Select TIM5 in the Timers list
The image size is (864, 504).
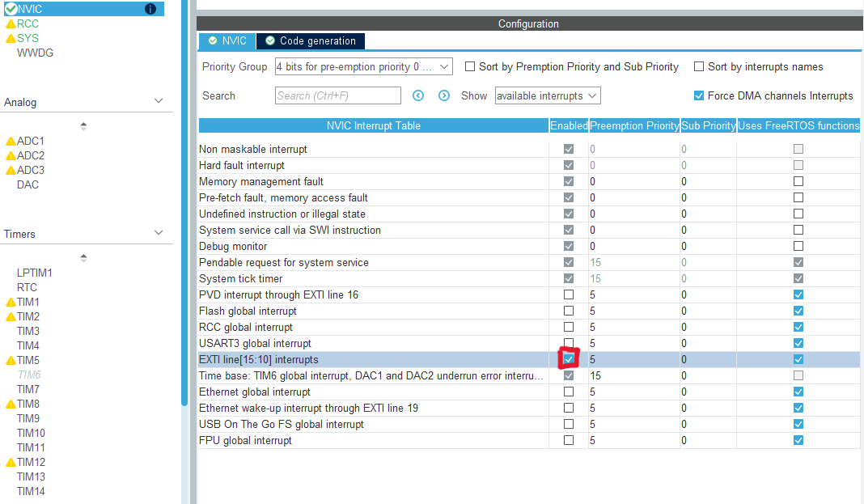[28, 360]
